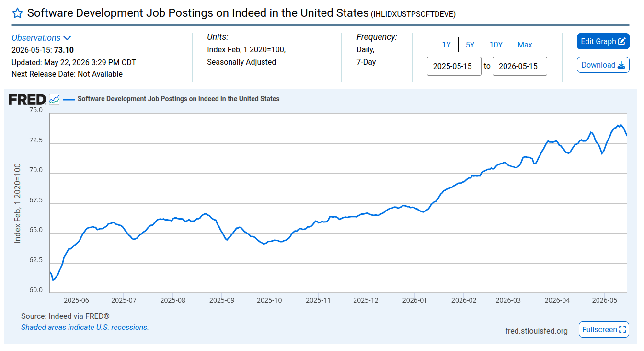Click the end date field 2026-05-15
Screen dimensions: 644x351
pos(520,66)
